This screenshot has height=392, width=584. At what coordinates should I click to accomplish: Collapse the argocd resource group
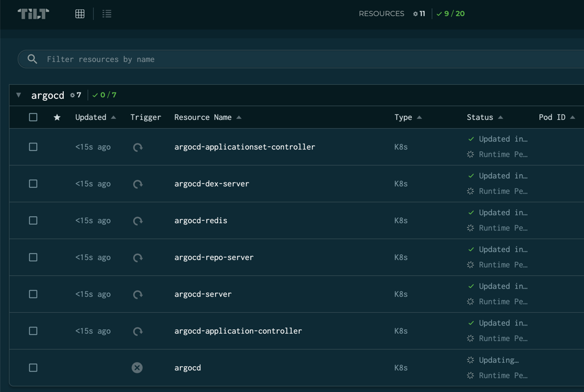tap(19, 95)
